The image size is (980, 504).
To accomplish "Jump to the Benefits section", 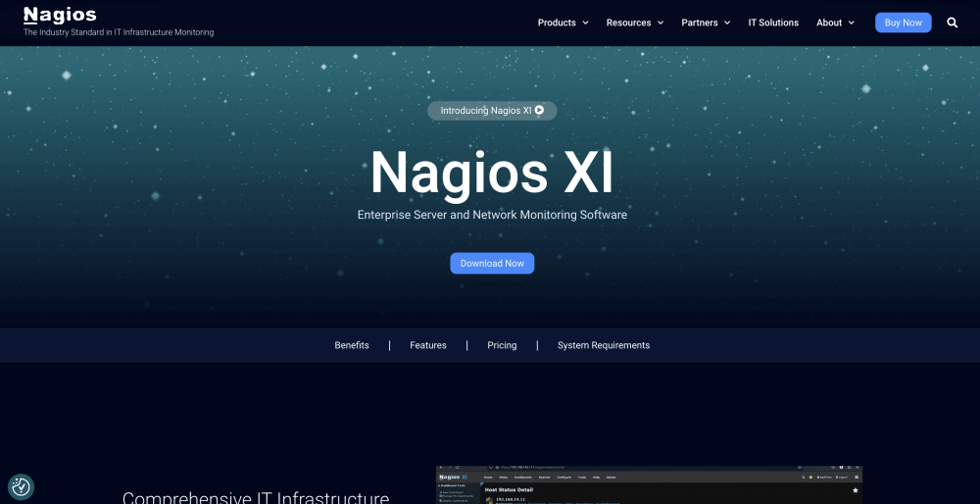I will (x=352, y=345).
